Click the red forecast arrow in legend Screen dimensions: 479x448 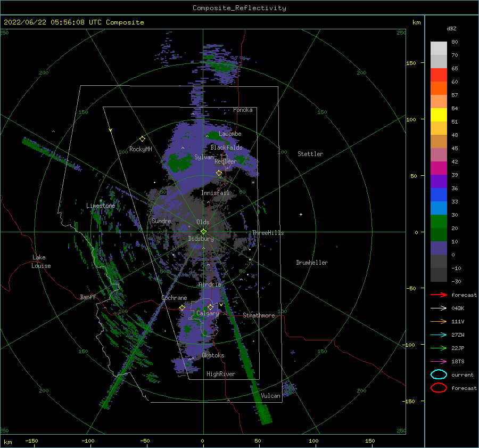(439, 295)
